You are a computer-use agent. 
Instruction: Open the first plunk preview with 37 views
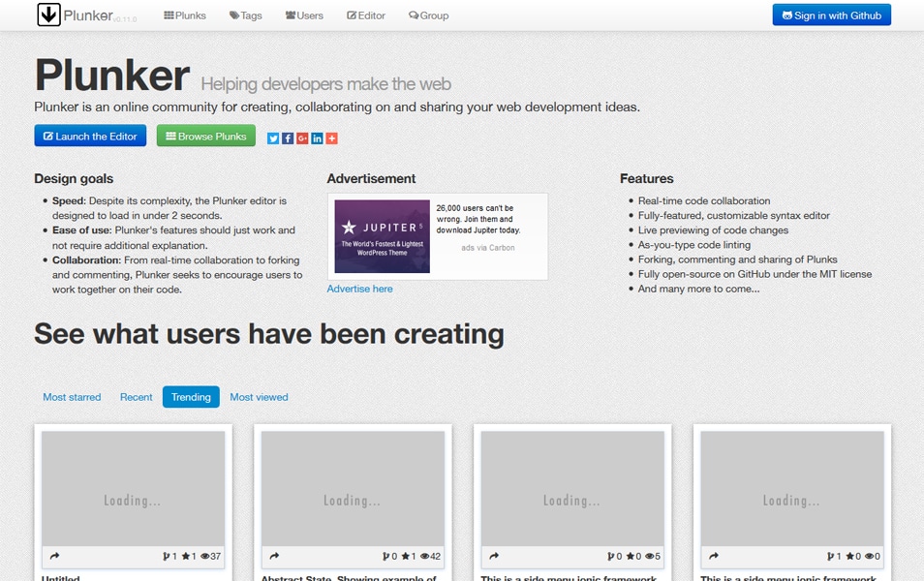(134, 488)
